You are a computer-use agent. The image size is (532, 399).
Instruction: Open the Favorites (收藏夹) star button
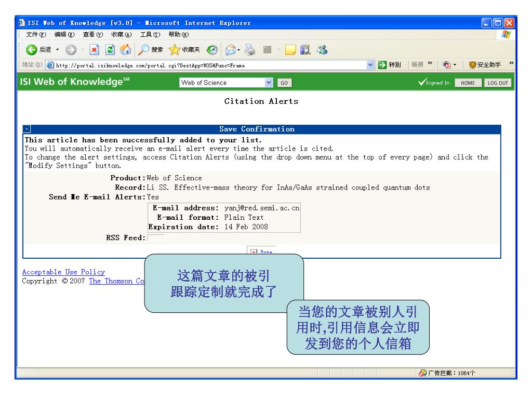coord(184,50)
